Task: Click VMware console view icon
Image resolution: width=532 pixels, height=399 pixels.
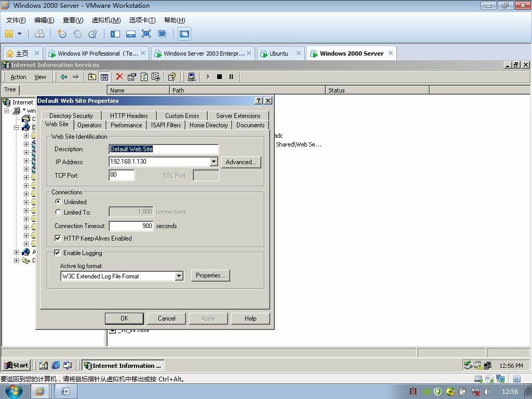Action: click(x=184, y=34)
